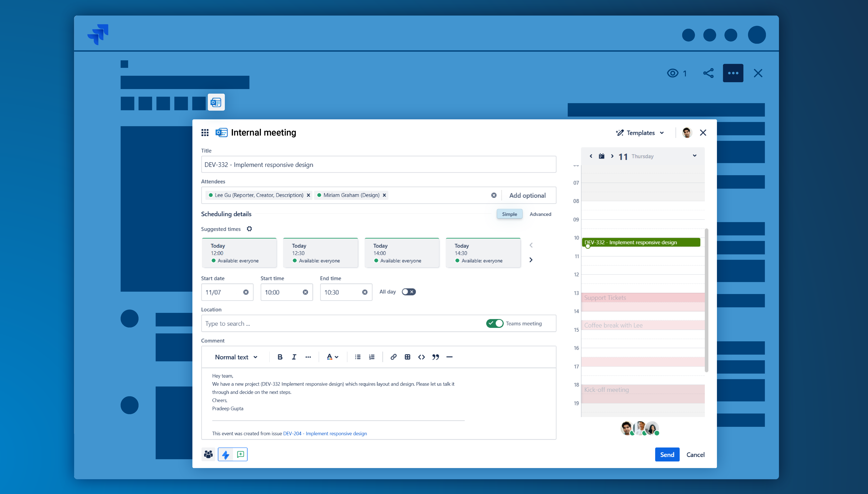Click the Italic formatting icon
Screen dimensions: 868x494
294,357
